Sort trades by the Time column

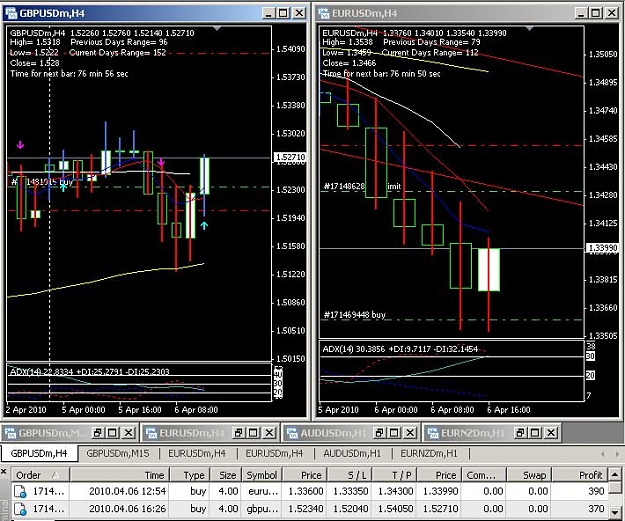[x=120, y=475]
